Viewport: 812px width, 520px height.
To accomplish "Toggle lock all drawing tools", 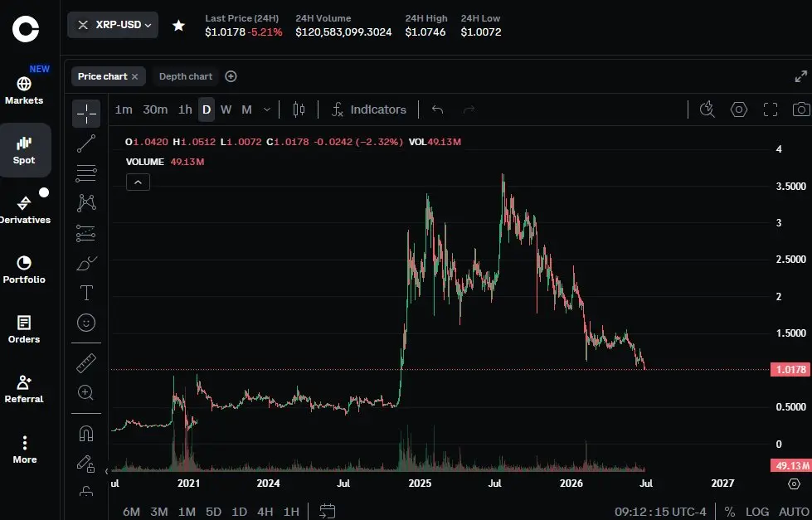I will pyautogui.click(x=86, y=463).
